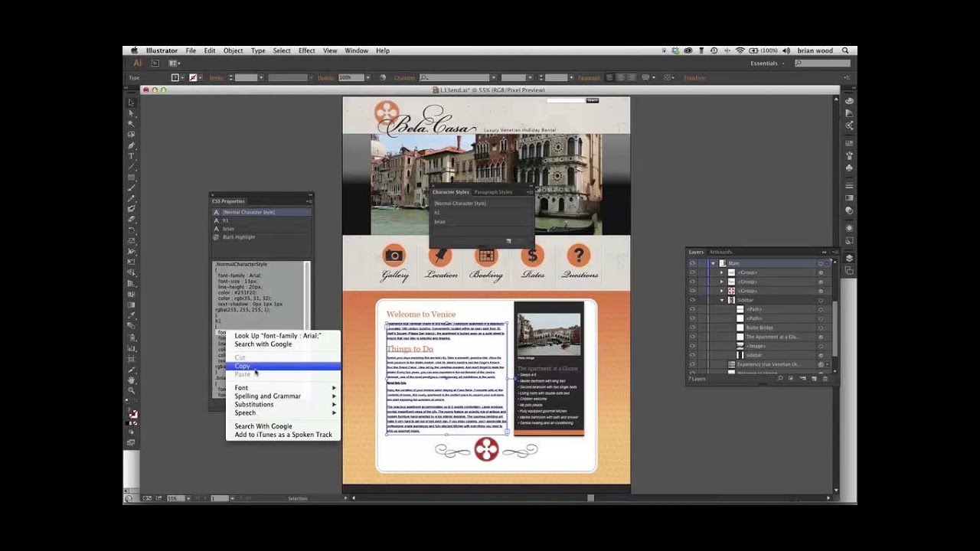Click Search With Google menu entry
Viewport: 980px width, 551px height.
click(x=263, y=426)
